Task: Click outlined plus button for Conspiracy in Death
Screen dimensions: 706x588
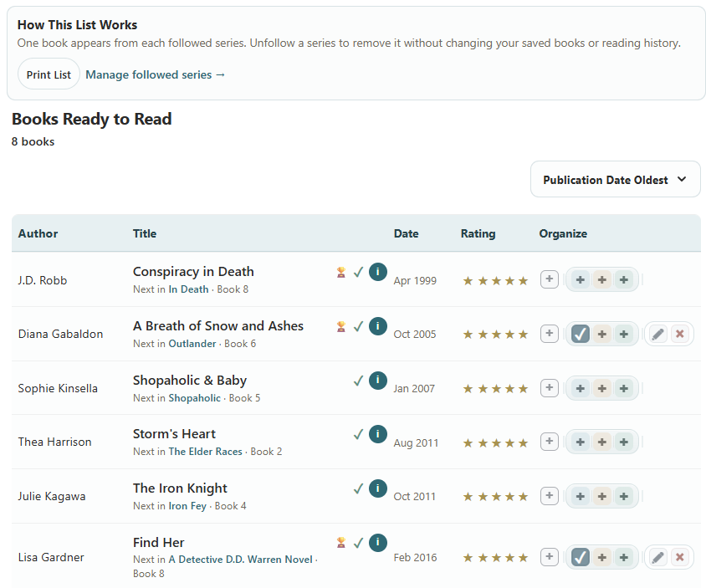Action: 550,279
